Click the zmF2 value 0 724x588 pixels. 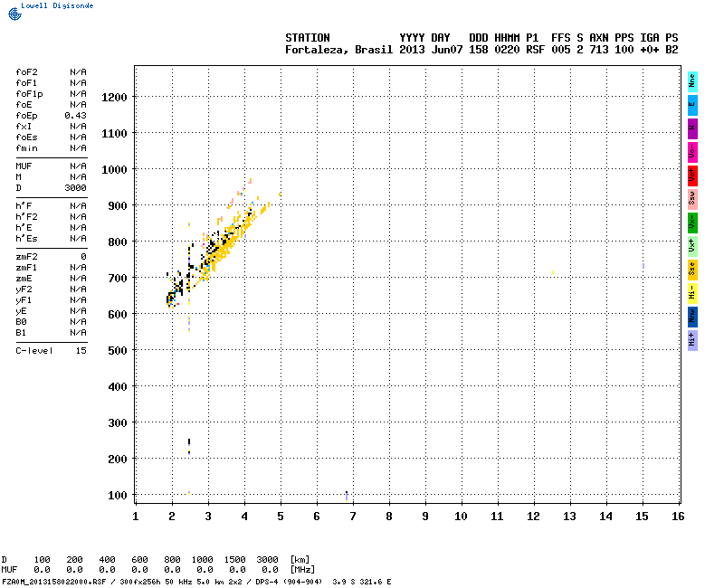pyautogui.click(x=83, y=257)
